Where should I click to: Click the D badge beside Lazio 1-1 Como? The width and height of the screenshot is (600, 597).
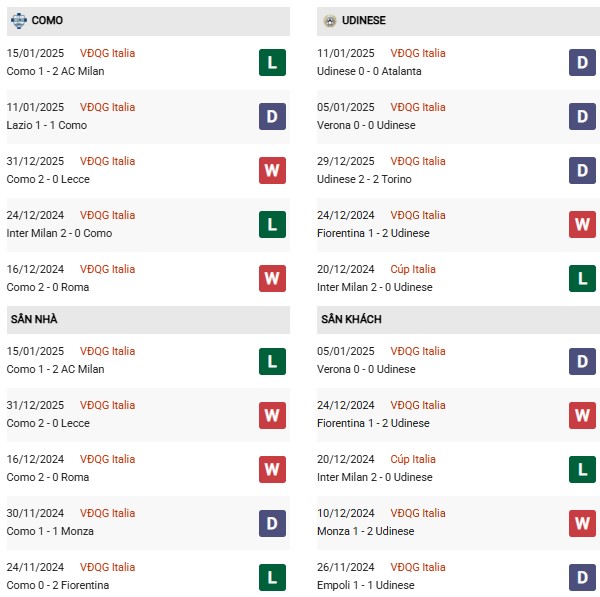point(272,116)
